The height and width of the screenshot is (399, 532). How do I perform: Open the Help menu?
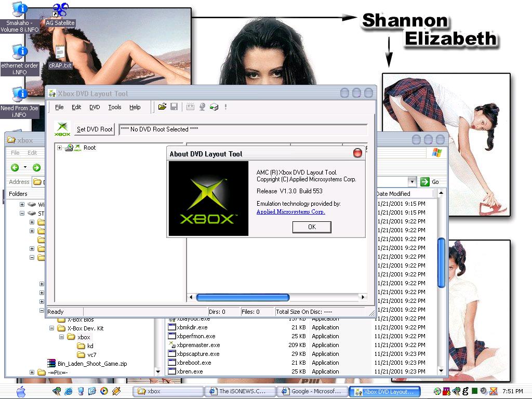pos(135,107)
